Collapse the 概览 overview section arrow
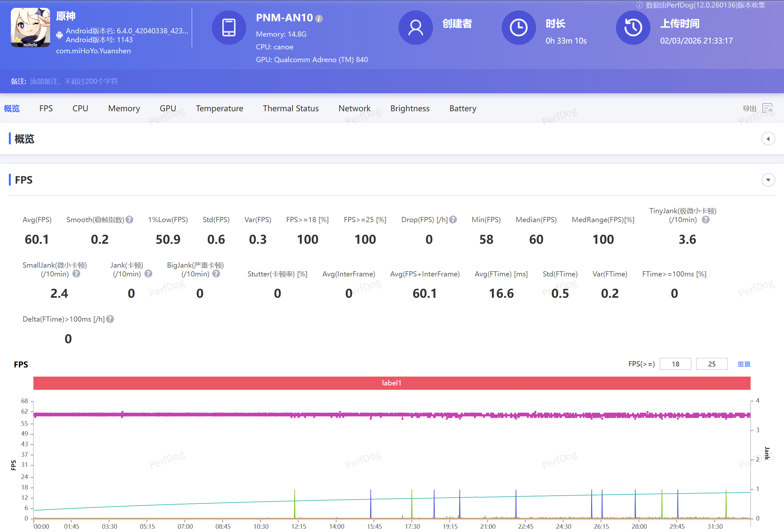Screen dimensions: 784x532 tap(768, 139)
